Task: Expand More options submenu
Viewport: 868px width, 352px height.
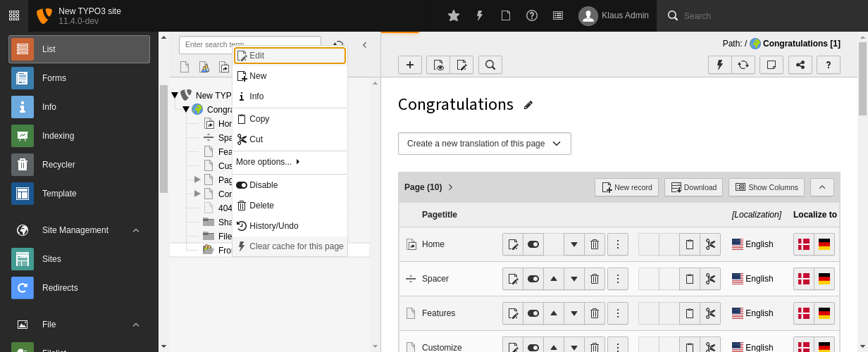Action: tap(268, 162)
